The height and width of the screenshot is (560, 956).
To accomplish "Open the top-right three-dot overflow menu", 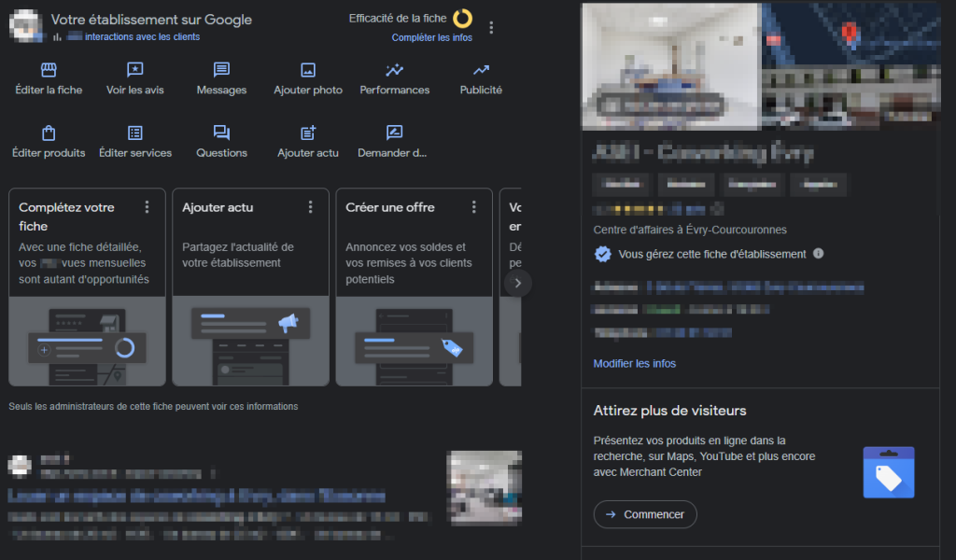I will coord(491,27).
